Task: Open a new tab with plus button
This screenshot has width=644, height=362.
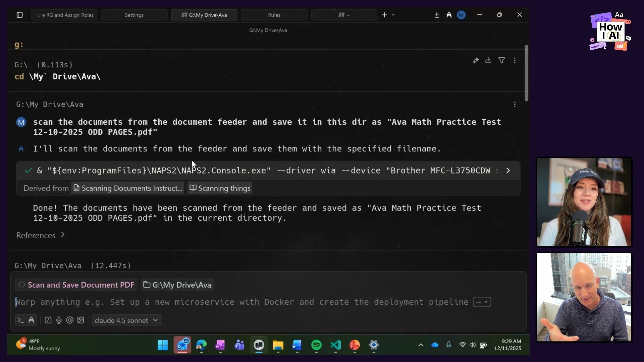Action: tap(384, 15)
